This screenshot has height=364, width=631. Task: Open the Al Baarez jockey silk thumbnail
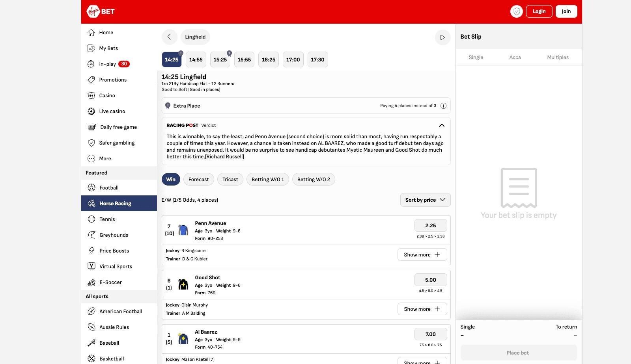point(183,339)
